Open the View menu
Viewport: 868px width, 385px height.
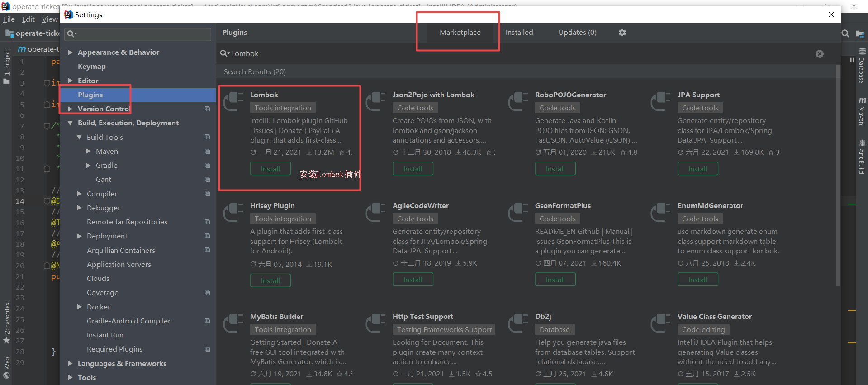coord(49,19)
